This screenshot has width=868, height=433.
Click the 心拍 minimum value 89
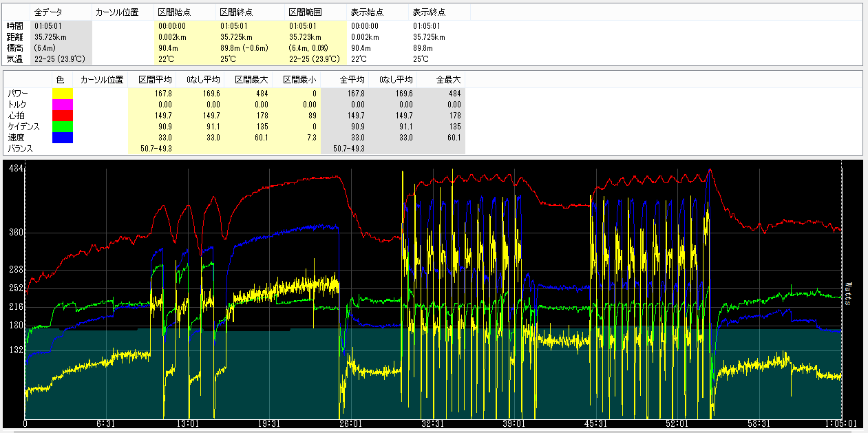[x=312, y=116]
